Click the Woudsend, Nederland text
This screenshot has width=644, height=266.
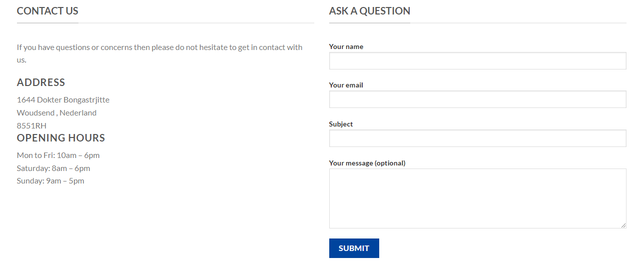56,112
